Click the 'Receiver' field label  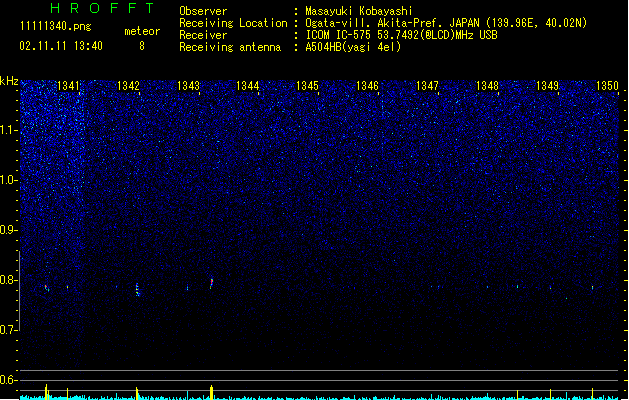[x=203, y=35]
